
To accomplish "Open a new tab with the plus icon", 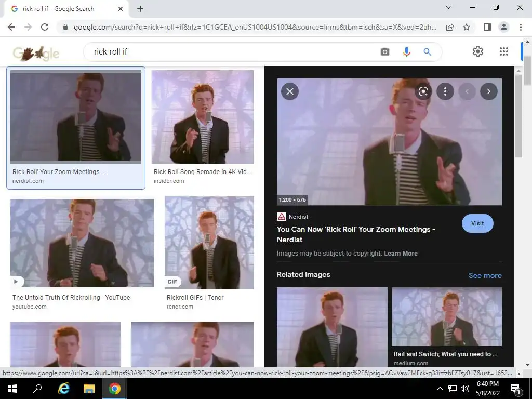I will click(140, 9).
